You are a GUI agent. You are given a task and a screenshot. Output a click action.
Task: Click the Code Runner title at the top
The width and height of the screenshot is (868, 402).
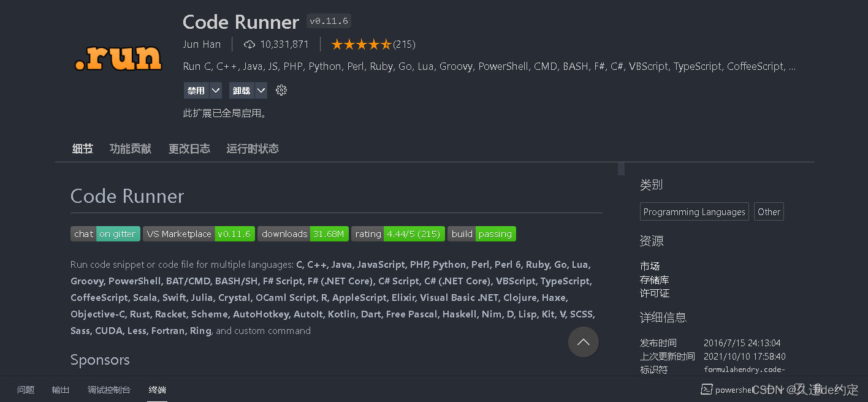point(241,21)
